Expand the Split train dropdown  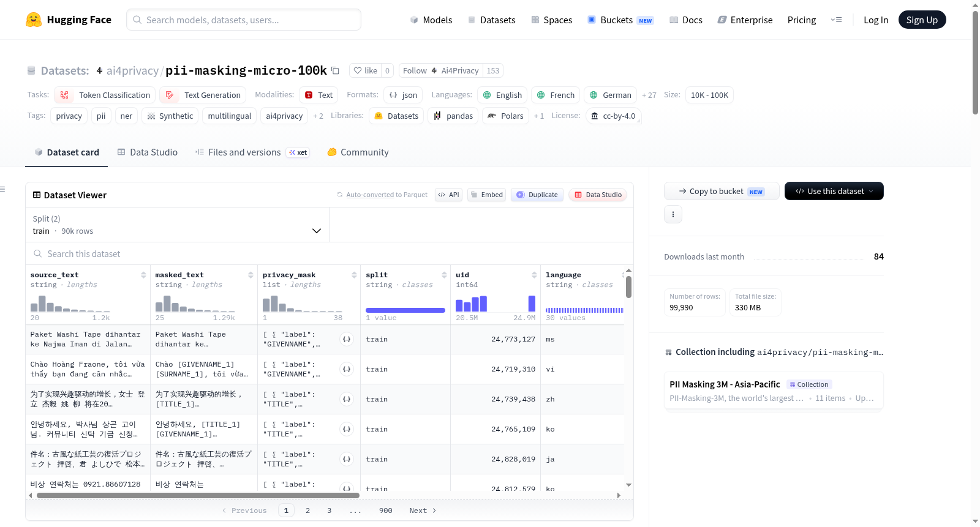(177, 225)
